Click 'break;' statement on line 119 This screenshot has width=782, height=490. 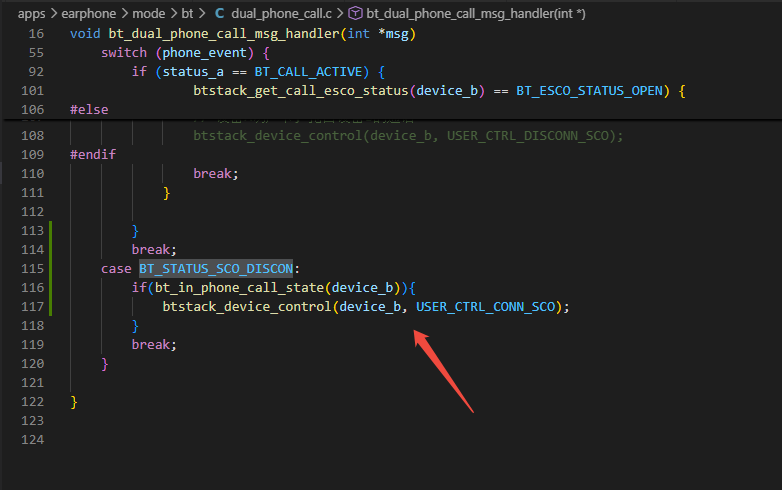[x=154, y=344]
